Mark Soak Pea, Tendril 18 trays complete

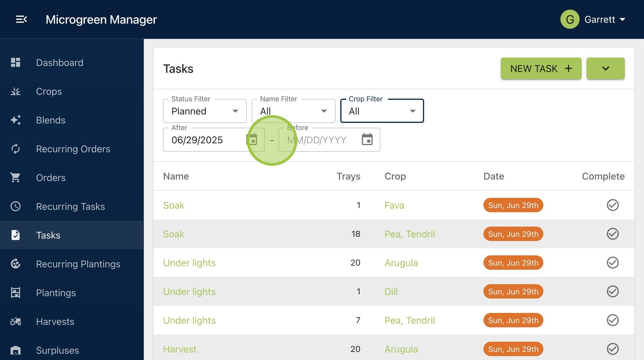613,234
